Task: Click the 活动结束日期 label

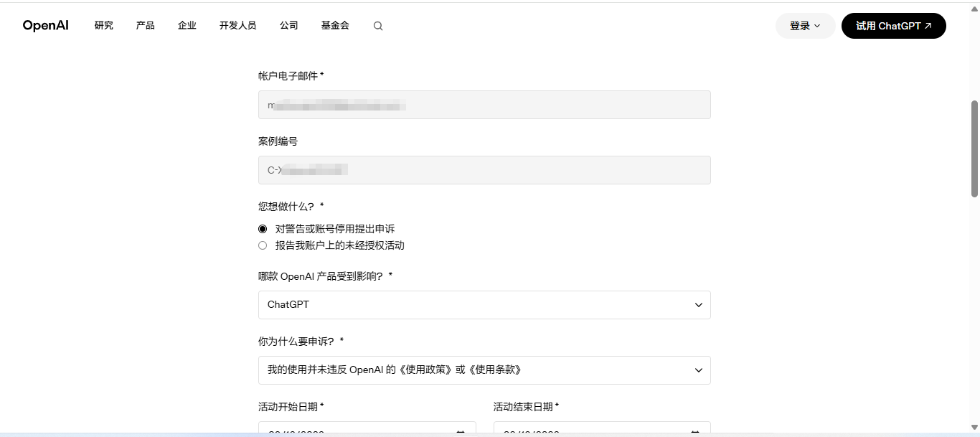Action: click(527, 407)
